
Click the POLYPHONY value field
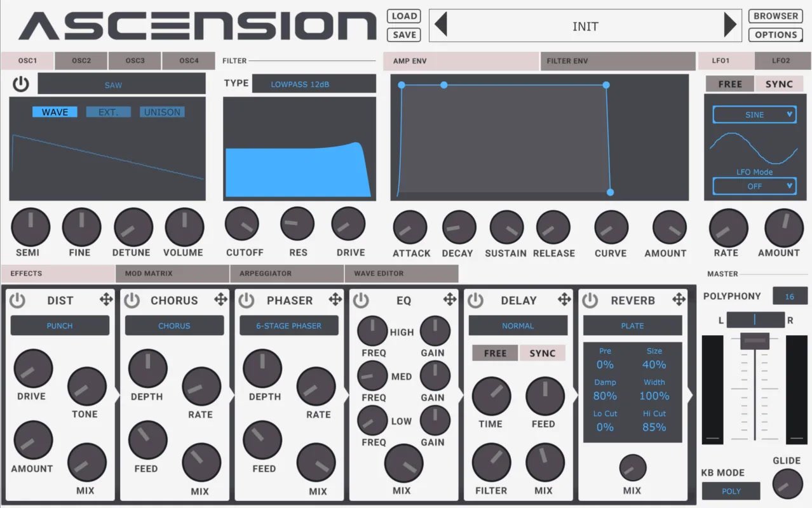(790, 297)
